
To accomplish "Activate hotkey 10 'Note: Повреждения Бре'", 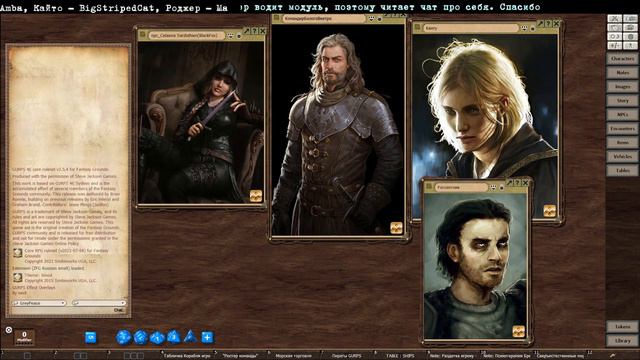I will coord(507,356).
